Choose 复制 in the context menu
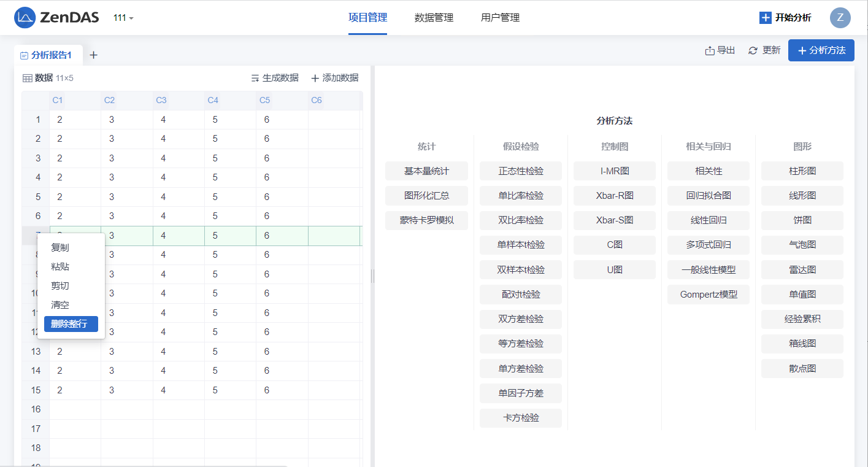The image size is (868, 467). (60, 248)
